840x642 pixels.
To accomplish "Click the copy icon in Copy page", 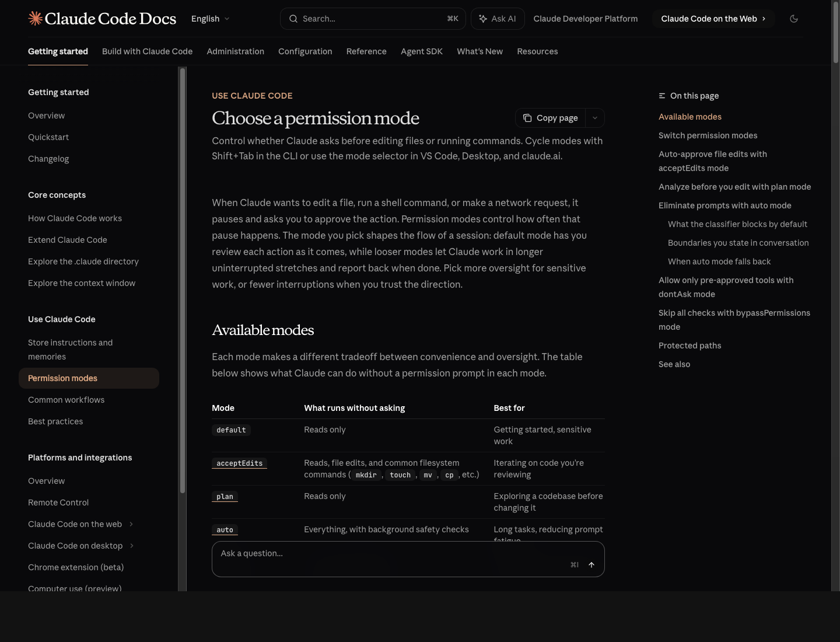I will pyautogui.click(x=527, y=118).
